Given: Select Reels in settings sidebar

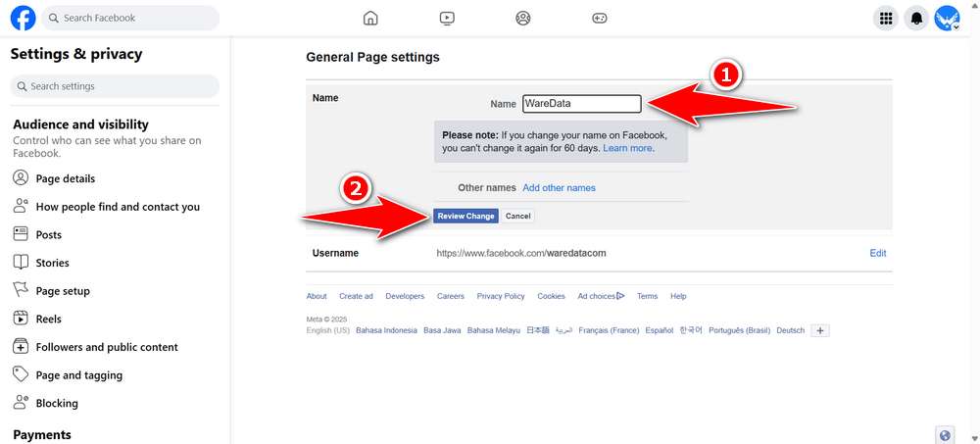Looking at the screenshot, I should point(49,319).
